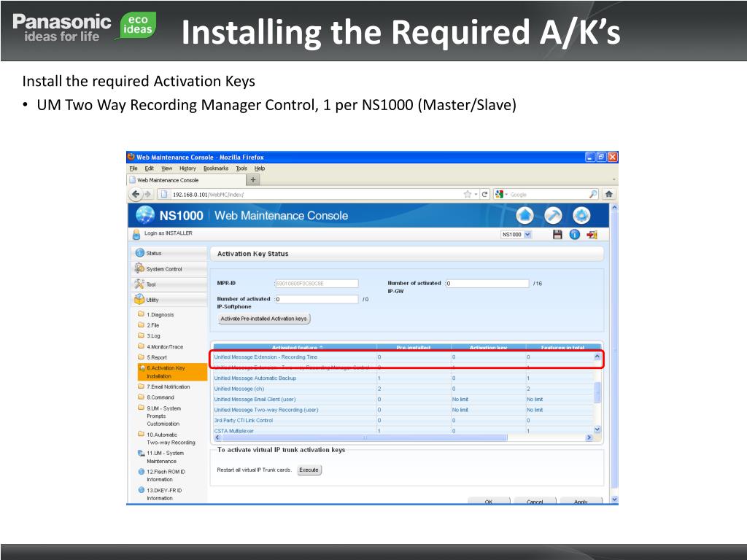747x560 pixels.
Task: Click the Apply button
Action: 581,502
